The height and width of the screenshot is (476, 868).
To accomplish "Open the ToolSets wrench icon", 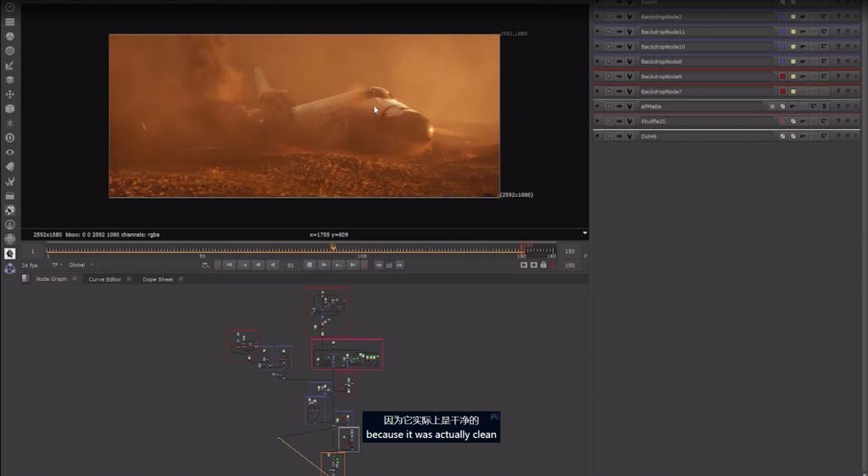I will point(9,182).
